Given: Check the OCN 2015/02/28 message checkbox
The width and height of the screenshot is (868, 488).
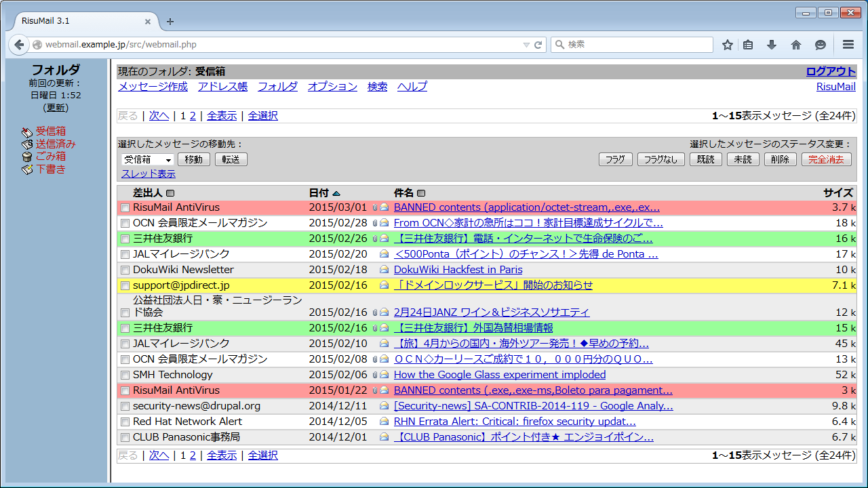Looking at the screenshot, I should 125,224.
